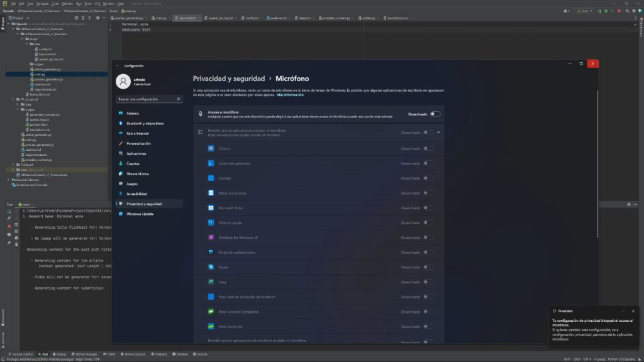This screenshot has width=644, height=362.
Task: Expand External Libraries in project tree
Action: coord(9,180)
